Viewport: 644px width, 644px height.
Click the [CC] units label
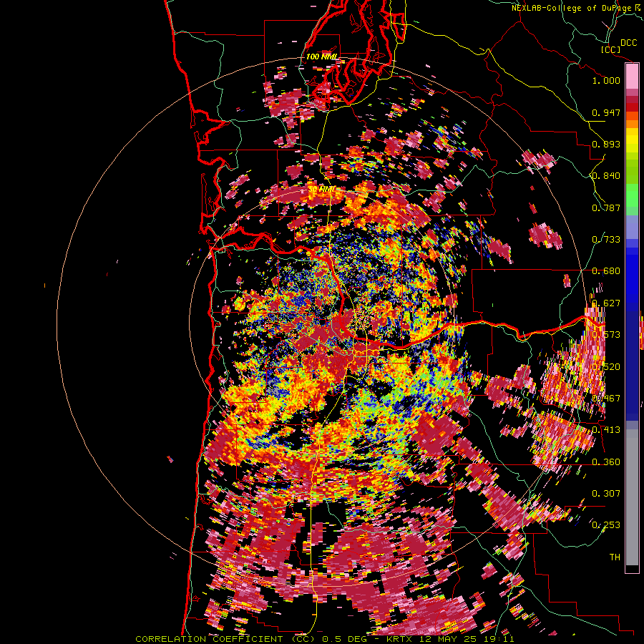pos(610,49)
